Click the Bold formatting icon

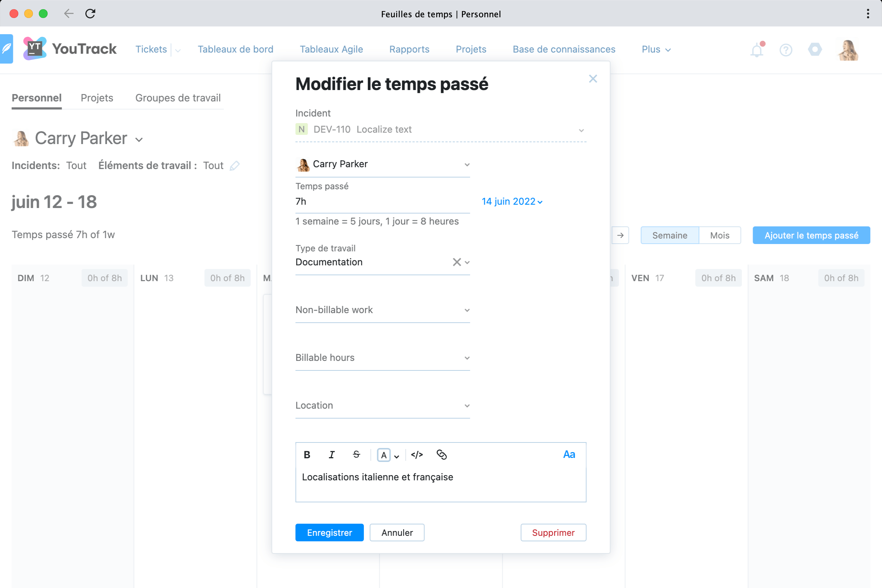tap(307, 455)
